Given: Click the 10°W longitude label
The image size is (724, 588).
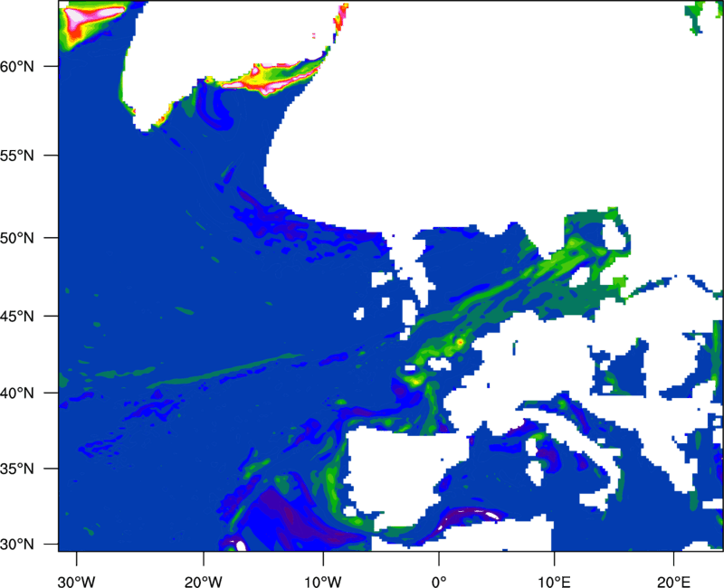Looking at the screenshot, I should click(x=323, y=582).
